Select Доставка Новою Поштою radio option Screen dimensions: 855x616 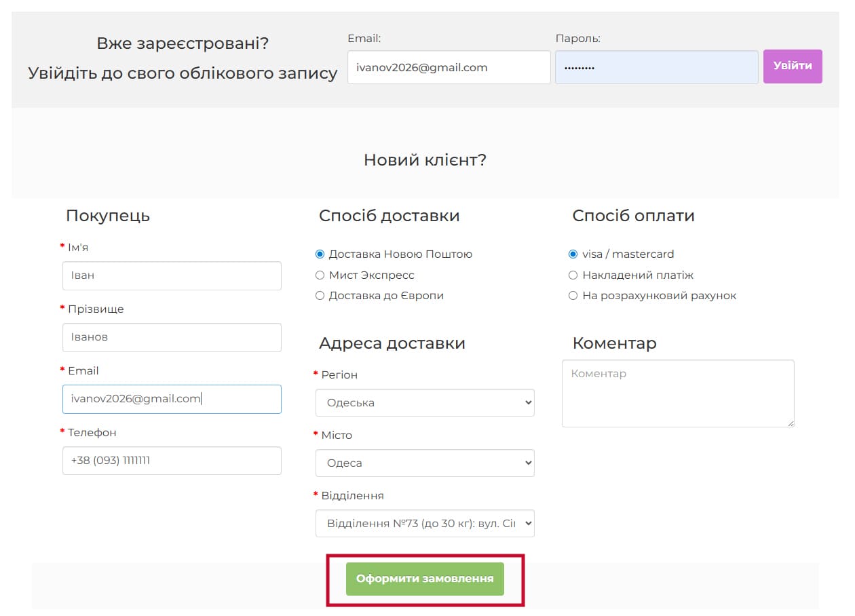point(320,254)
